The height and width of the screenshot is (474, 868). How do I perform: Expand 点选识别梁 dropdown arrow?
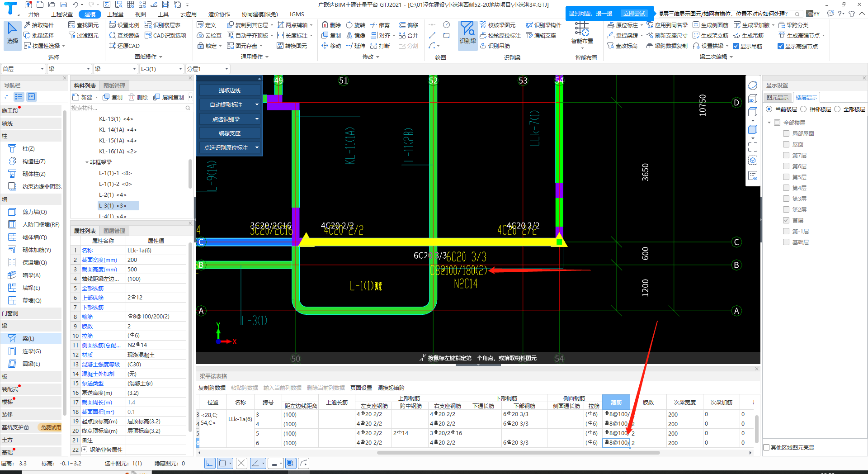point(257,119)
